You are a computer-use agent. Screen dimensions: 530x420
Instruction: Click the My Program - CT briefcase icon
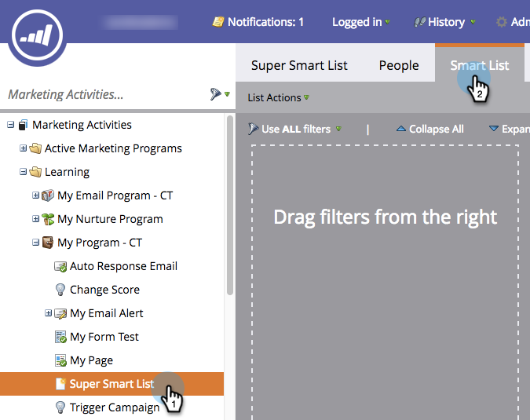(x=48, y=243)
